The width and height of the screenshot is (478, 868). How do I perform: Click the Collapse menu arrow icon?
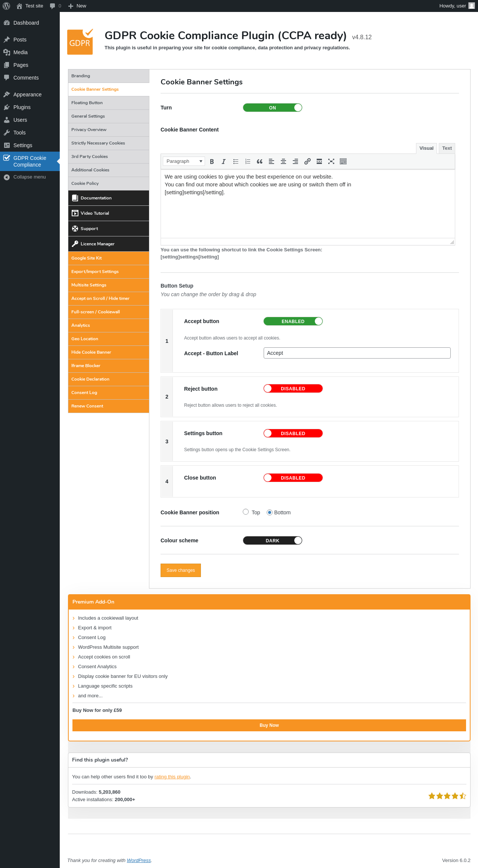click(7, 177)
